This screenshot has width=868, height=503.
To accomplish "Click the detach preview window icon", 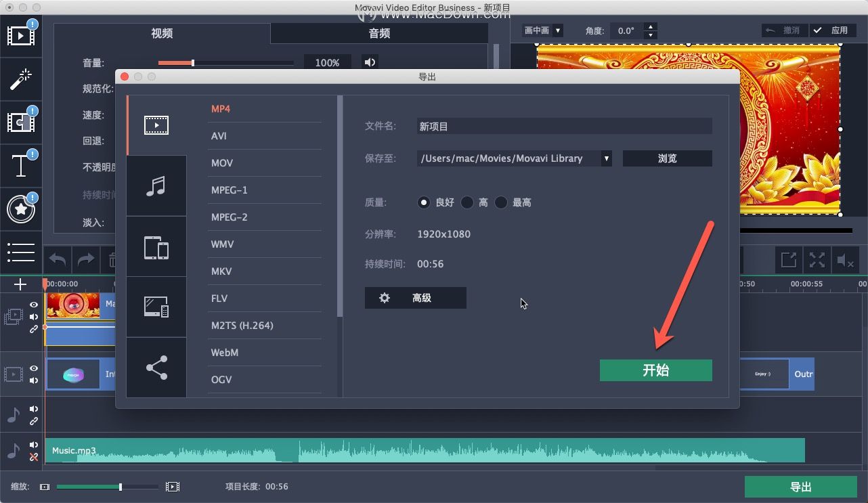I will 789,260.
